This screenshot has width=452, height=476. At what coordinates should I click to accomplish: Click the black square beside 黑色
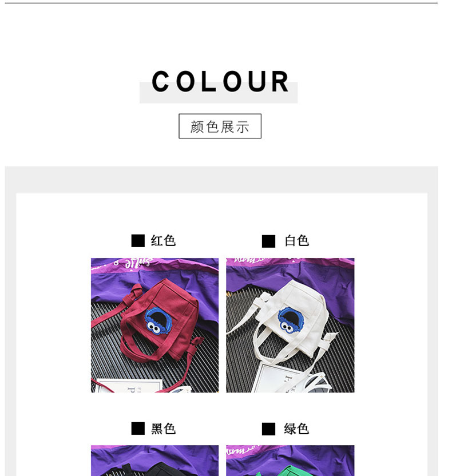[x=138, y=429]
